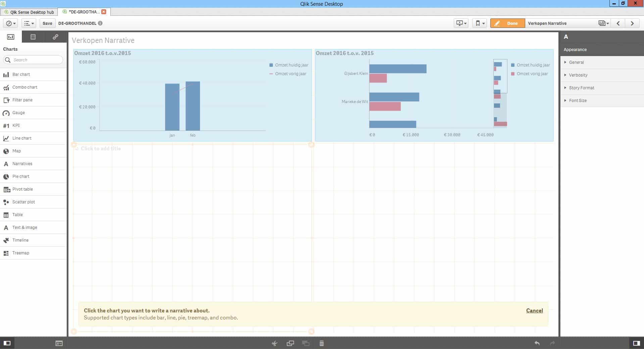Switch to the Charts assets tab
Viewport: 644px width, 349px height.
pyautogui.click(x=11, y=37)
